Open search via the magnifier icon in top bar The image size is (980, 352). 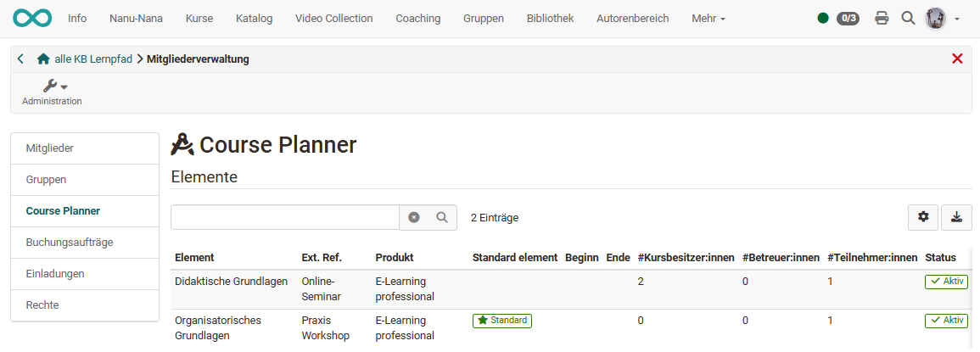point(908,18)
